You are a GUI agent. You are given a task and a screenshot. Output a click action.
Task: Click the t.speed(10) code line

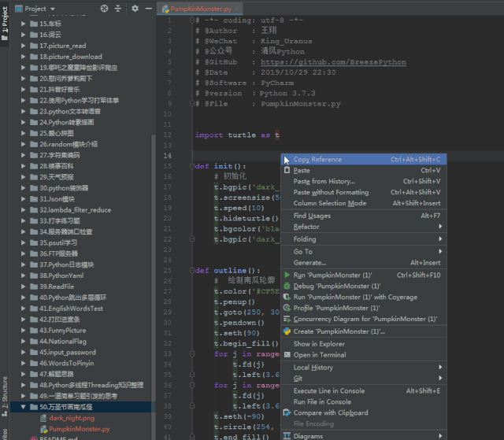pos(239,208)
